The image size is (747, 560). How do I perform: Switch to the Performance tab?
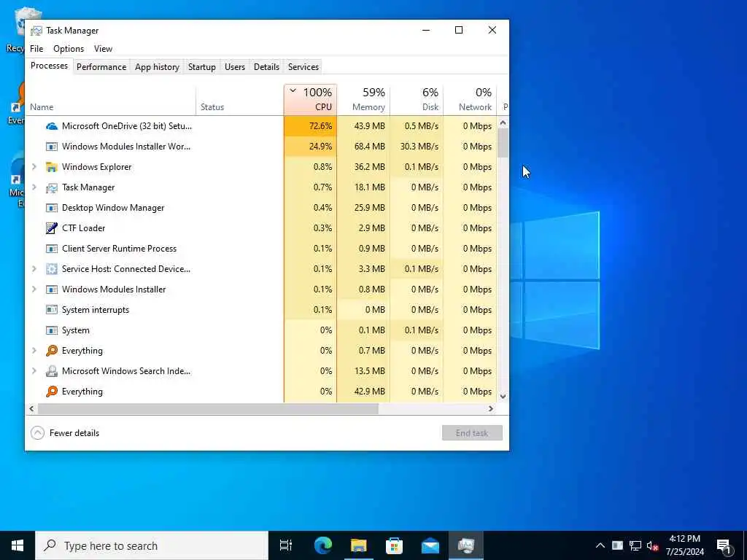tap(101, 66)
